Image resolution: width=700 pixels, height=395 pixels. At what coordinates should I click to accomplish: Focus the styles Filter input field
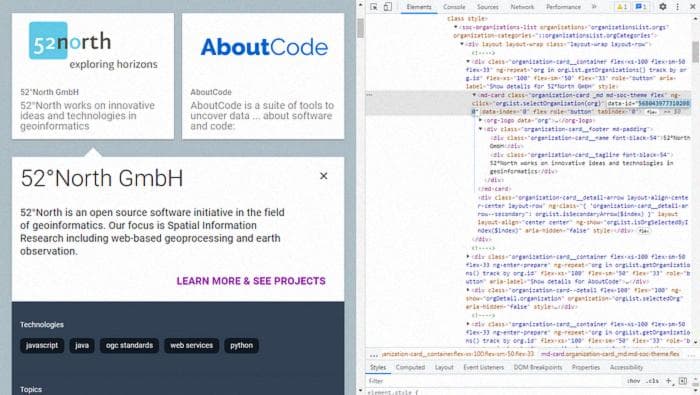coord(493,381)
